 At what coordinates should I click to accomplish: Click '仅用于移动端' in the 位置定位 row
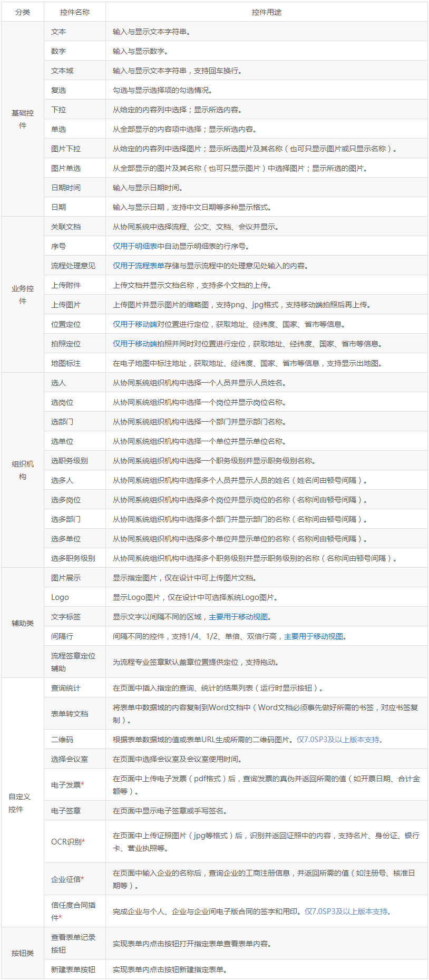coord(135,324)
